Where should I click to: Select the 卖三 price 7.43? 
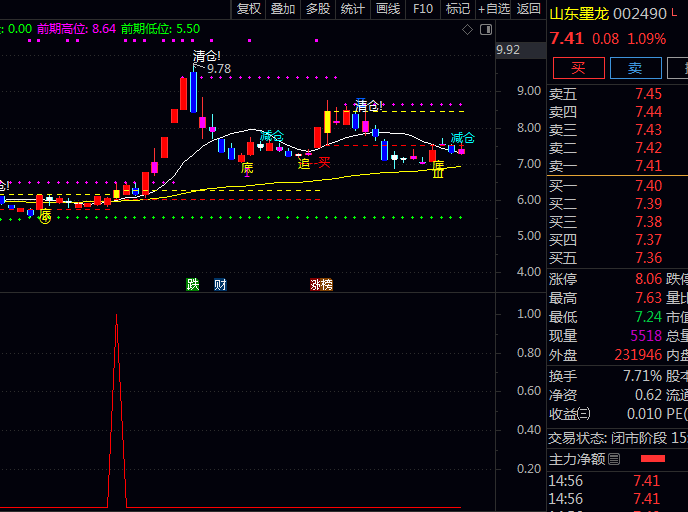click(x=648, y=130)
